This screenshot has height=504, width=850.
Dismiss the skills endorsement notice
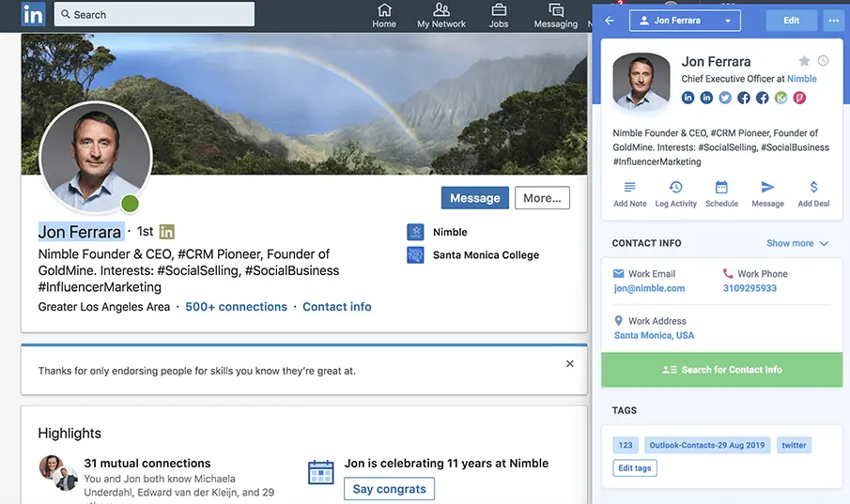click(x=569, y=364)
